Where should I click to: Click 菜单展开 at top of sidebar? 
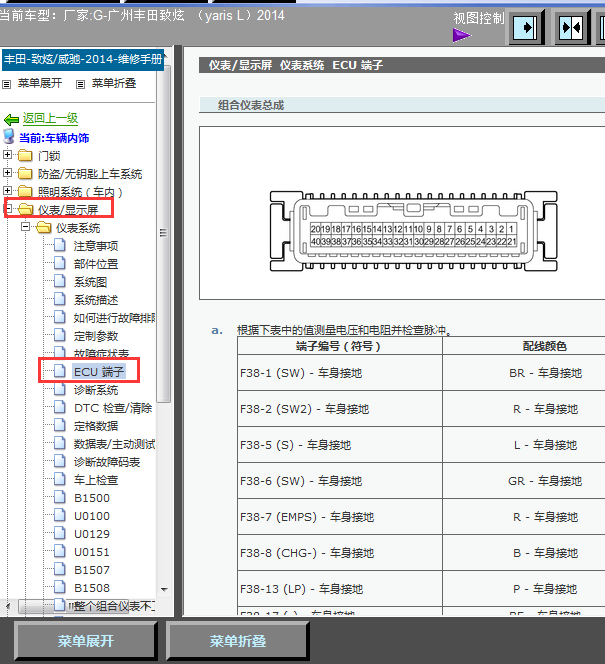pos(40,83)
